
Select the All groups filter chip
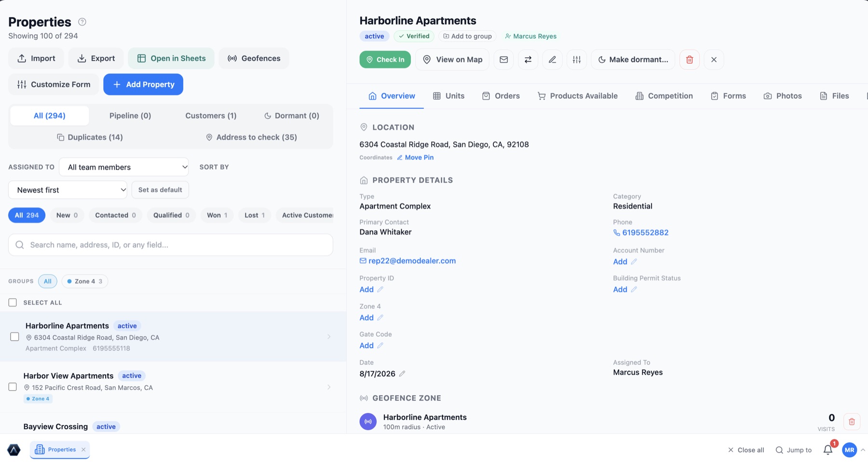(48, 281)
